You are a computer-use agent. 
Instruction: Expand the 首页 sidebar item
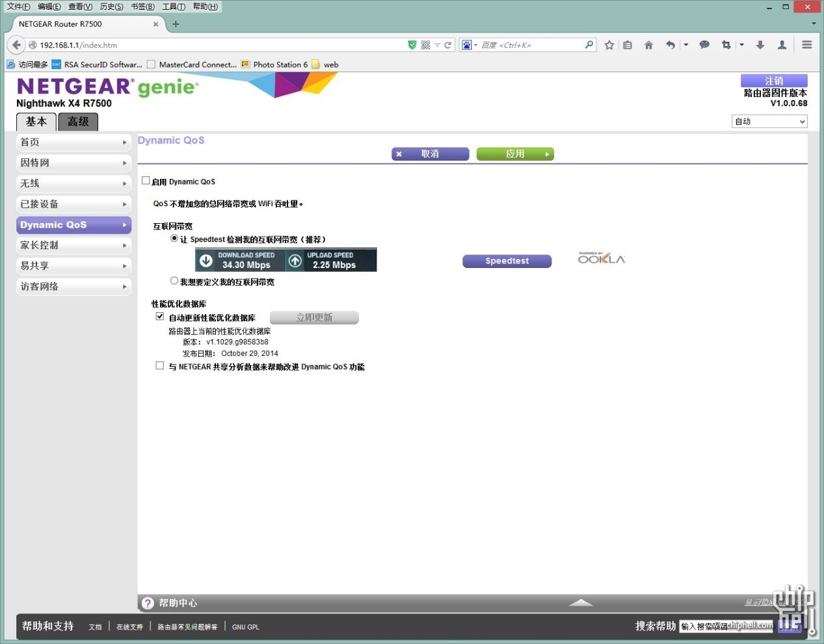coord(73,142)
